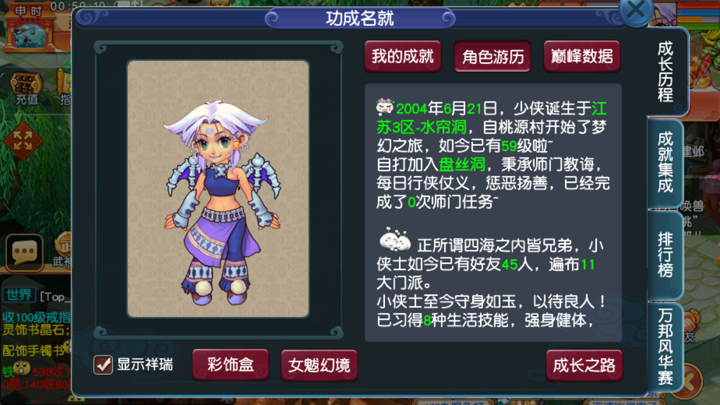The image size is (720, 405).
Task: Select the 万邦风华赛 side tab
Action: pyautogui.click(x=665, y=347)
